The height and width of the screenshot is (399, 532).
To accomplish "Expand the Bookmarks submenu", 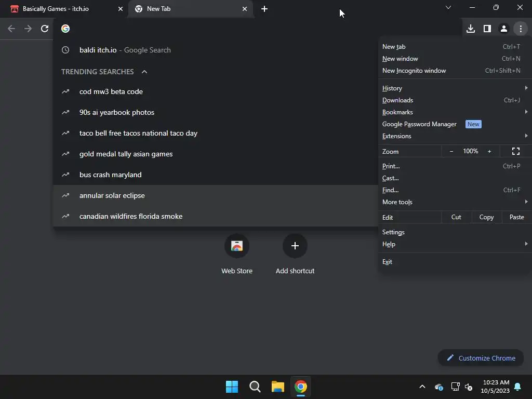I will point(455,112).
